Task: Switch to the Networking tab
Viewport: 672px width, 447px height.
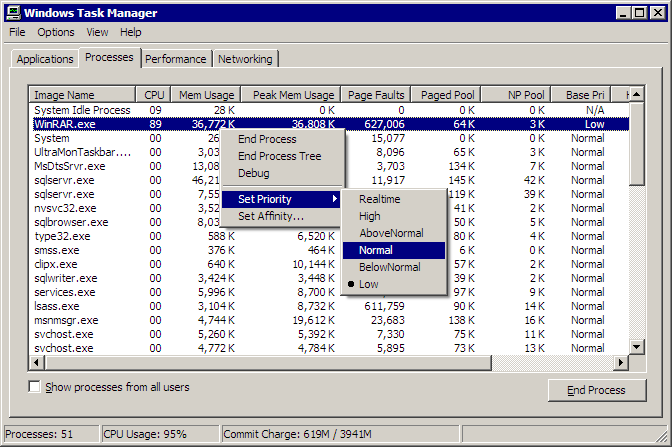Action: (x=245, y=59)
